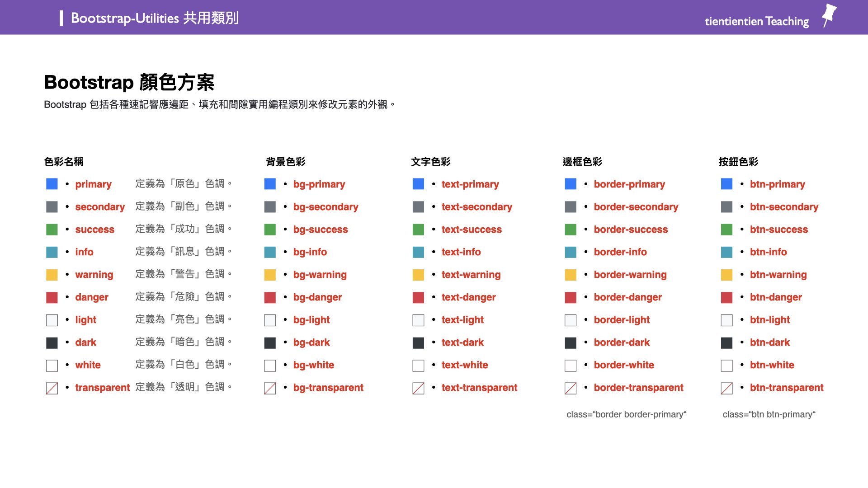Screen dimensions: 868x488
Task: Click the Bootstrap 顏色方案 heading
Action: pos(129,83)
